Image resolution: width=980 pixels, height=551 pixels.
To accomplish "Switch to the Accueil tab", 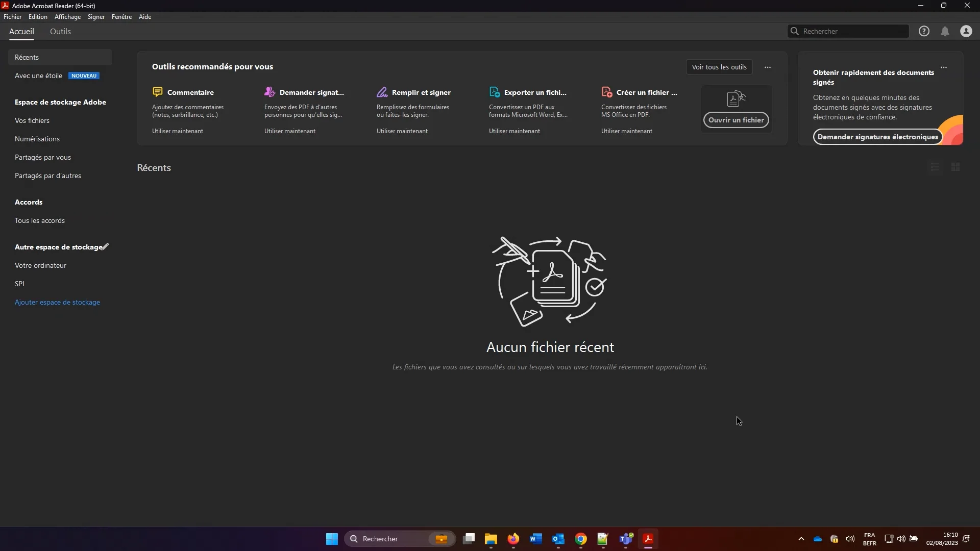I will point(21,31).
